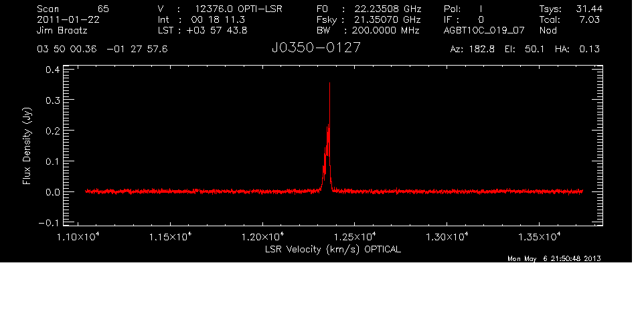Click observer name 'Jim Braatz'

point(62,30)
